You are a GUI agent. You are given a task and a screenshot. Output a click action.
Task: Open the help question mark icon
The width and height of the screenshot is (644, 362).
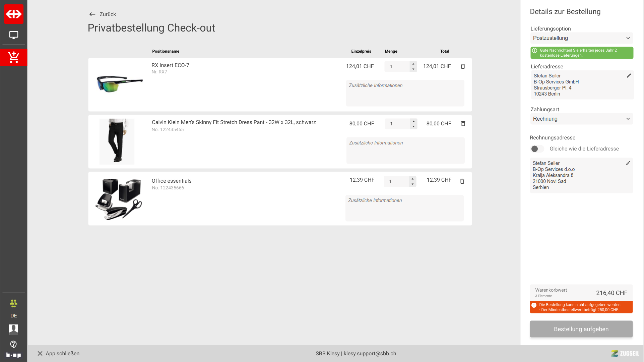[x=13, y=344]
